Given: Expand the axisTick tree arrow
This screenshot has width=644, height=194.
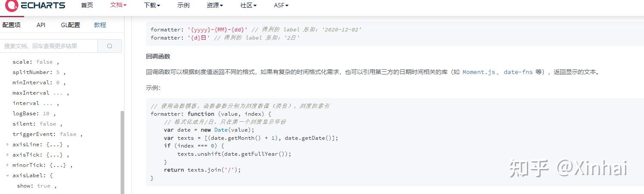Looking at the screenshot, I should [x=8, y=155].
